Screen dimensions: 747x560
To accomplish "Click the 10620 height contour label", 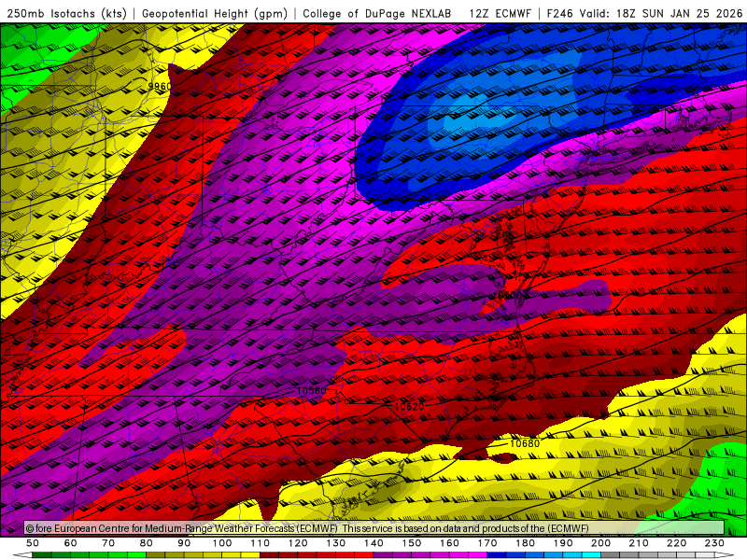I will pos(409,407).
